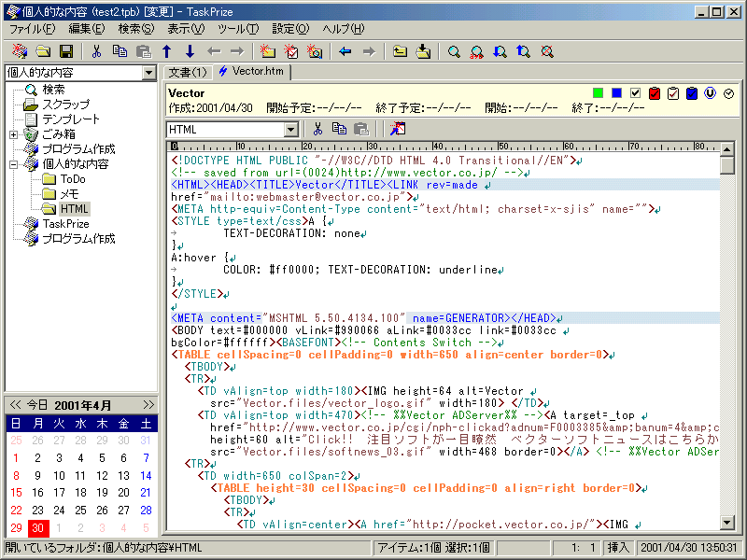Open the 検索(S) menu
Screen dimensions: 747x560
click(136, 29)
